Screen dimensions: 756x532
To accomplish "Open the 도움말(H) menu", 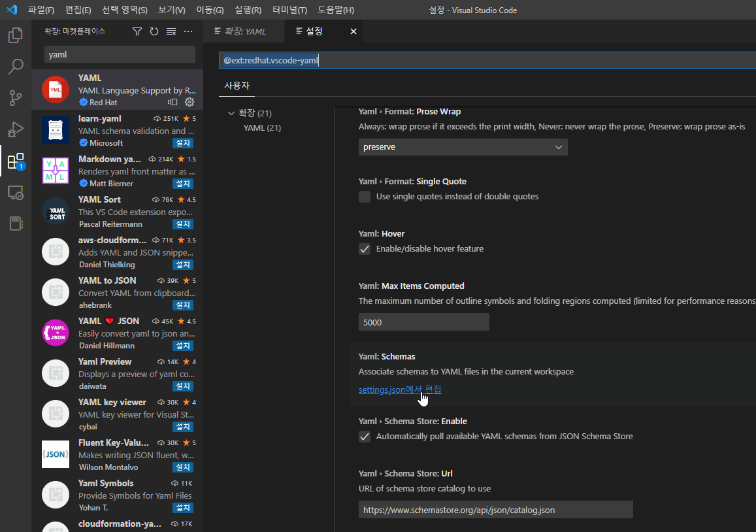I will [336, 10].
